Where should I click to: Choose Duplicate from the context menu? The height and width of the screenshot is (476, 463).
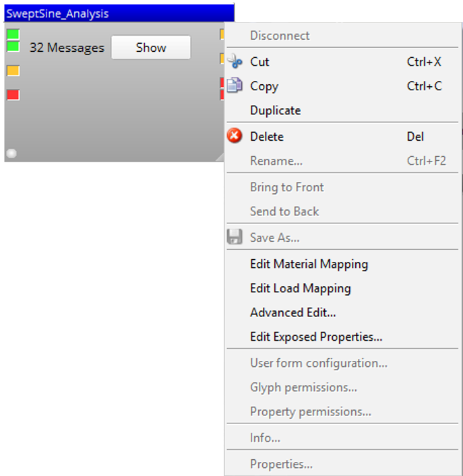pyautogui.click(x=275, y=110)
